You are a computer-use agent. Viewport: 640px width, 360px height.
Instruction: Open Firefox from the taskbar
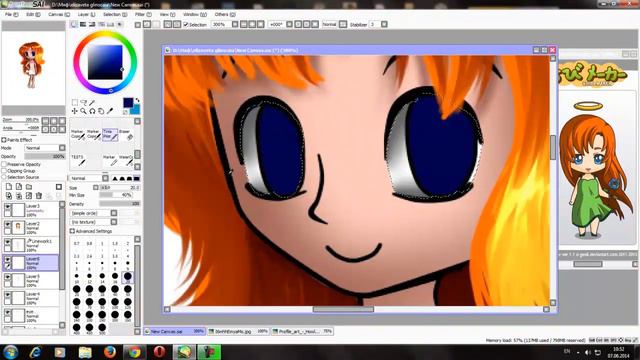(x=109, y=352)
